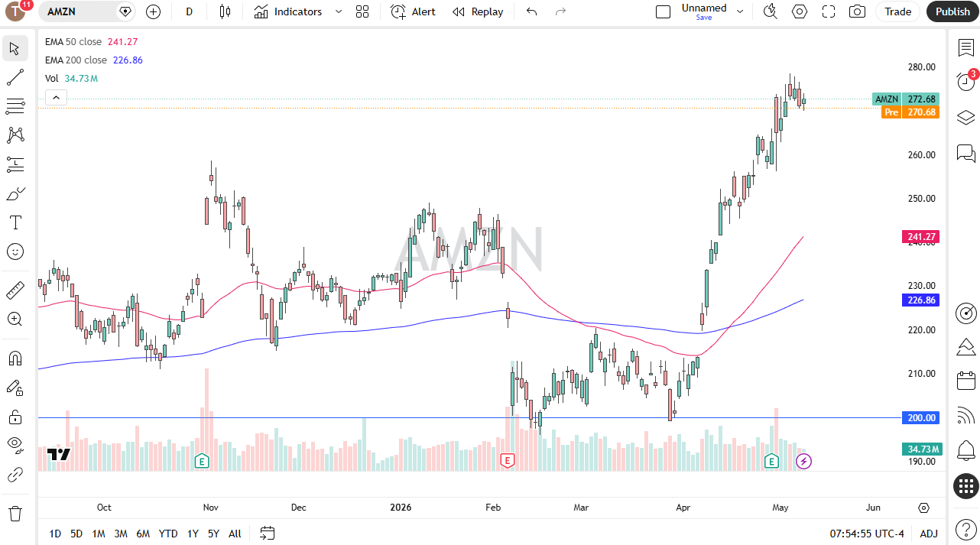980x545 pixels.
Task: Open the indicator templates grid
Action: pyautogui.click(x=362, y=11)
